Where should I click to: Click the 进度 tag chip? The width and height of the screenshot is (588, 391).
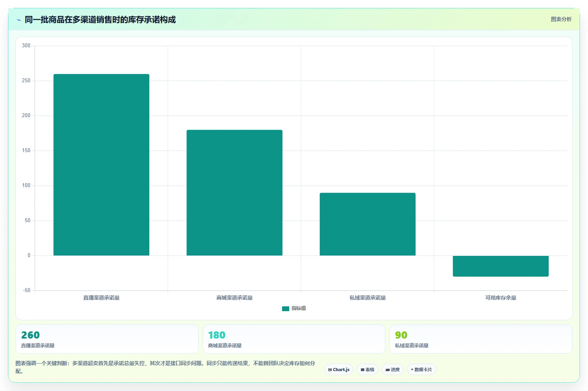(x=393, y=370)
